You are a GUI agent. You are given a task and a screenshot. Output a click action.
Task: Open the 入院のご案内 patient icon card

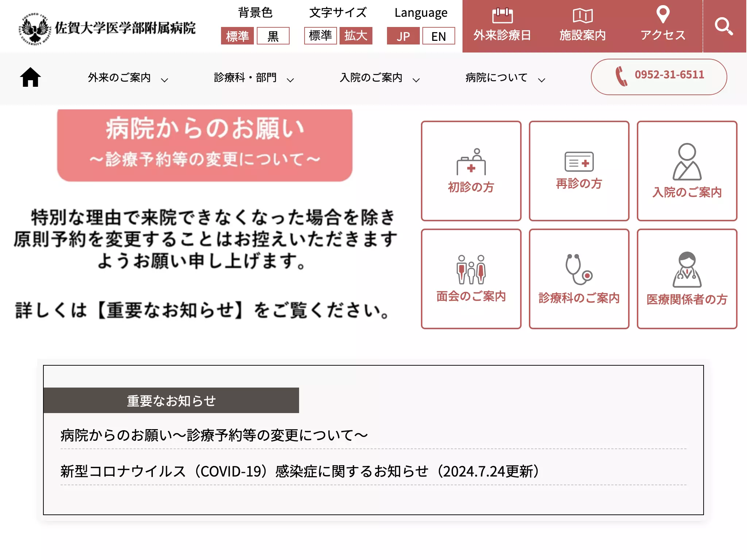click(x=687, y=171)
